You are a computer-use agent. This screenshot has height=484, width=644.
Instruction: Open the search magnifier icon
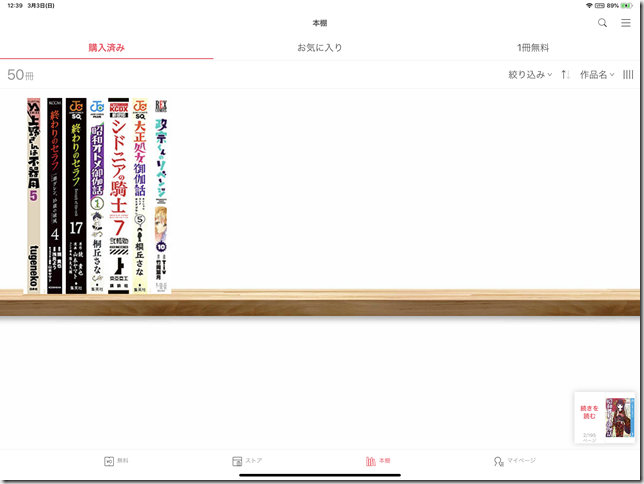click(602, 23)
